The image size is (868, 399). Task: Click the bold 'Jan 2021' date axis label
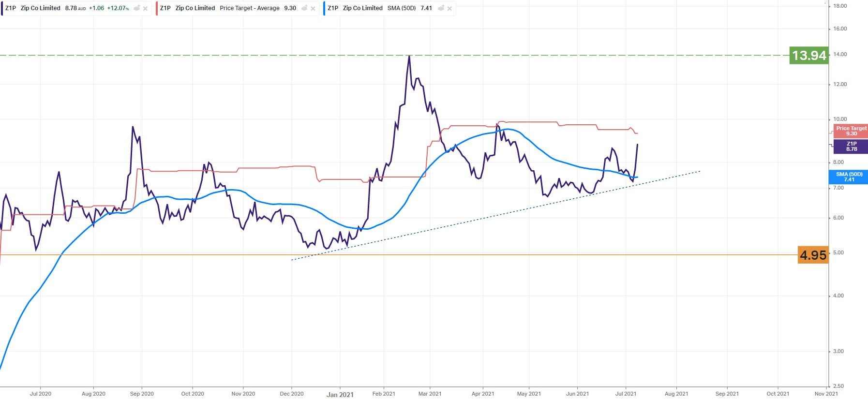[x=340, y=395]
